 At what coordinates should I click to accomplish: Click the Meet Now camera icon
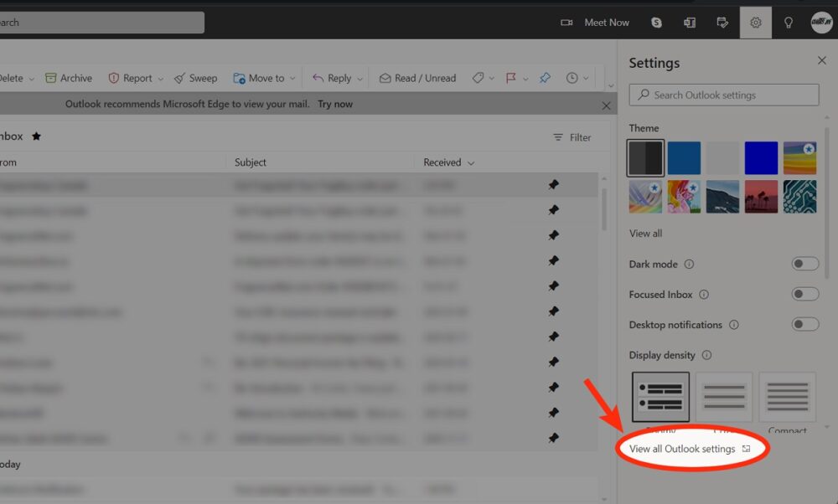(567, 23)
